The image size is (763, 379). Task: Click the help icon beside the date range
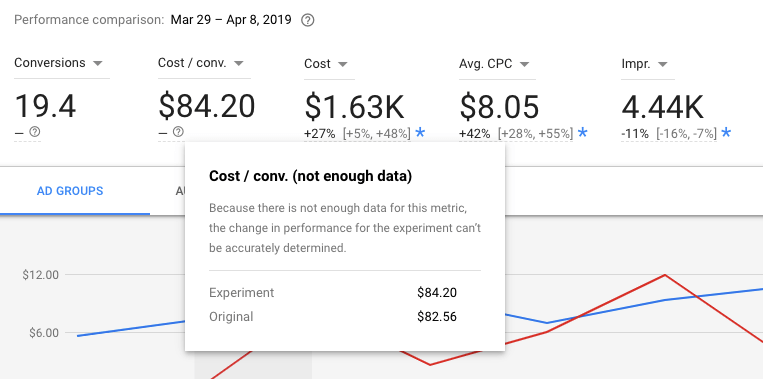[x=308, y=20]
